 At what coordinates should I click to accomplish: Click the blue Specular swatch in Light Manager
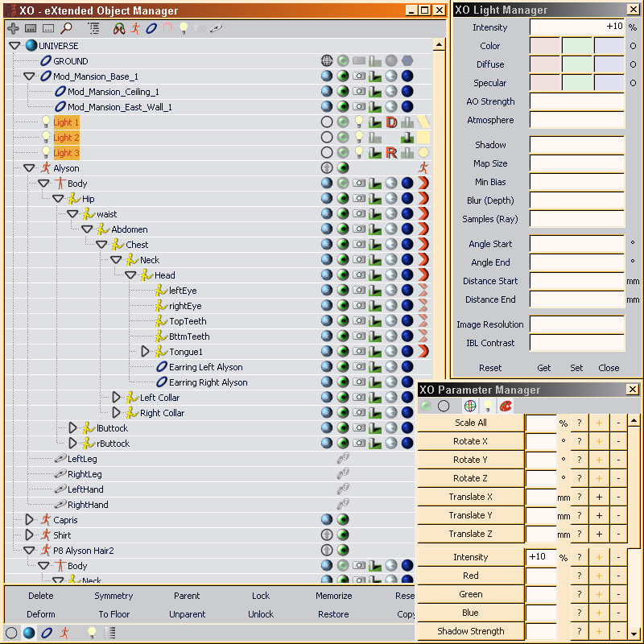(x=609, y=83)
